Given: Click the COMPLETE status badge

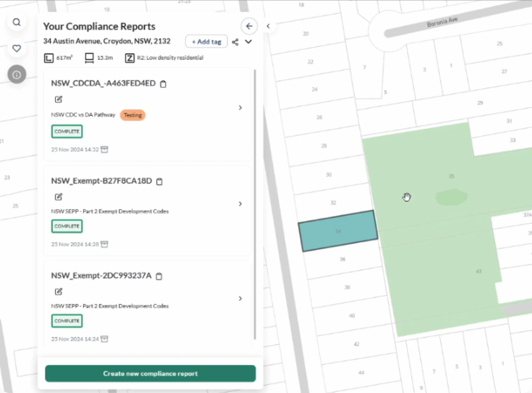Looking at the screenshot, I should pyautogui.click(x=67, y=131).
